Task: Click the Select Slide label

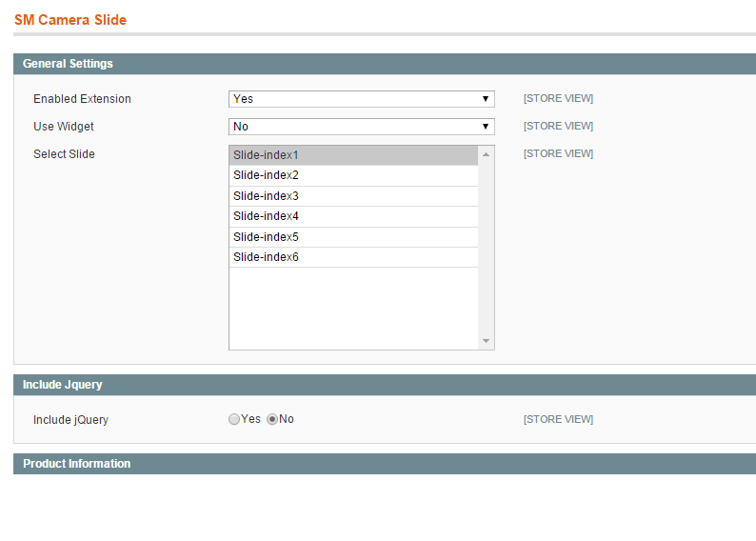Action: click(x=64, y=154)
